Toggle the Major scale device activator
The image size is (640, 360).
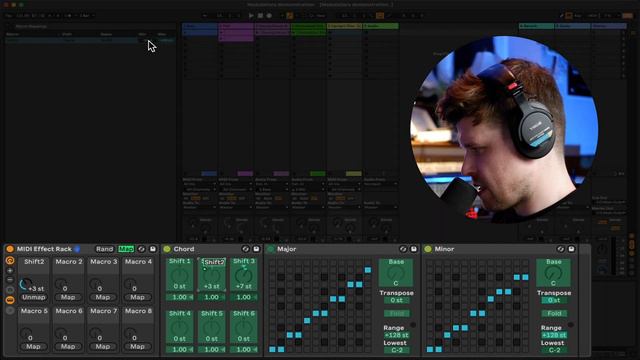point(271,249)
